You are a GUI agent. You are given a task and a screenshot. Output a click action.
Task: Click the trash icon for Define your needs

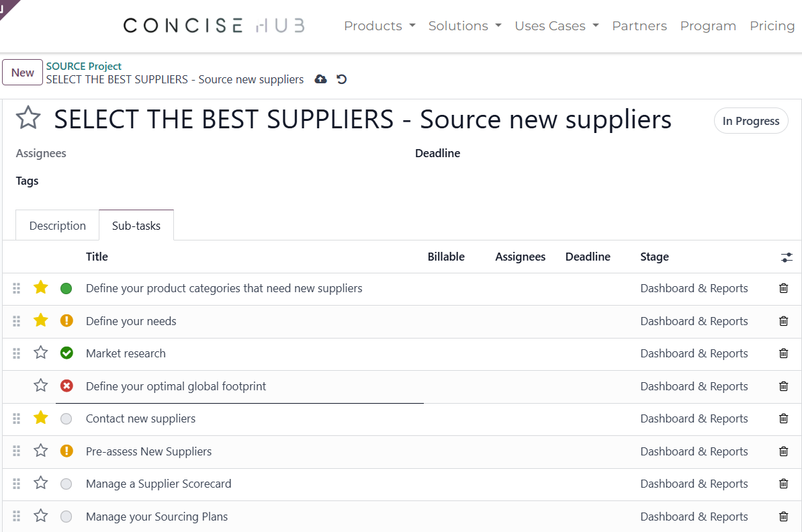(x=783, y=320)
